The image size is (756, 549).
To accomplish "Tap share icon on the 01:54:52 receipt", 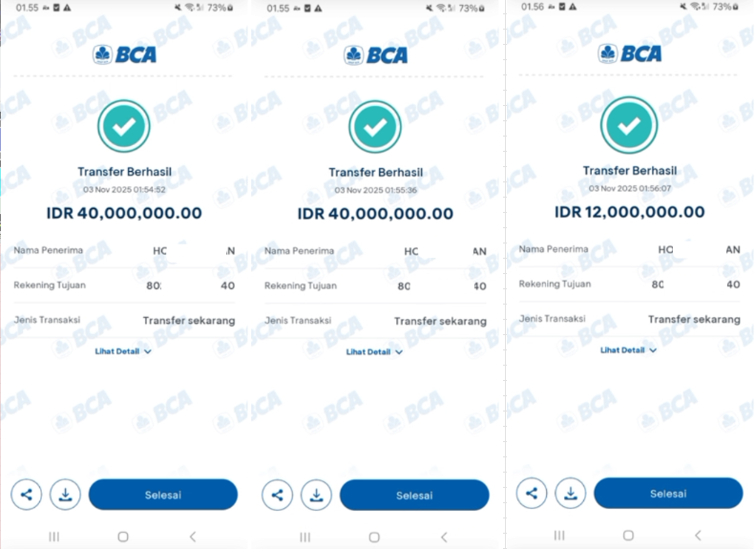I will [x=27, y=495].
